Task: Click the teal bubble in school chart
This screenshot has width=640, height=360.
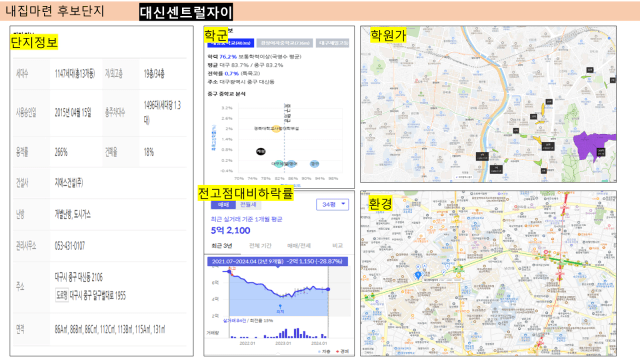Action: [x=278, y=164]
